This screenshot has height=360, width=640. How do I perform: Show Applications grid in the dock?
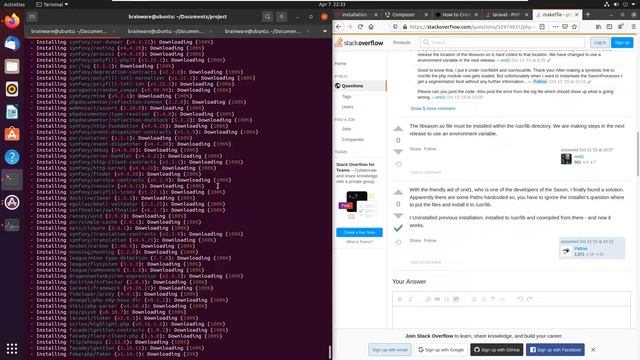[12, 348]
